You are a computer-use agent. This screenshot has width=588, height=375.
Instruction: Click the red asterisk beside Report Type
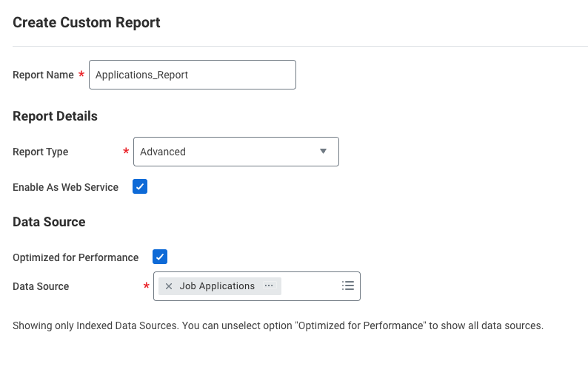pos(125,152)
